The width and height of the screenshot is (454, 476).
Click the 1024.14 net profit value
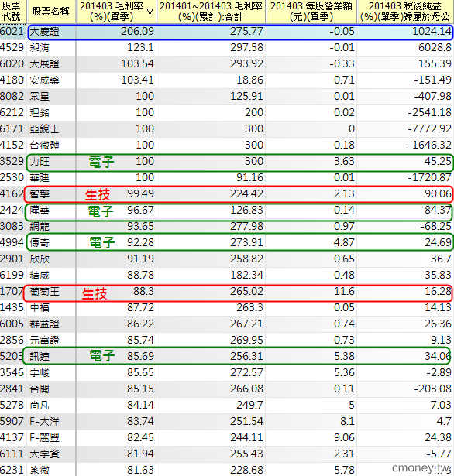(x=432, y=31)
